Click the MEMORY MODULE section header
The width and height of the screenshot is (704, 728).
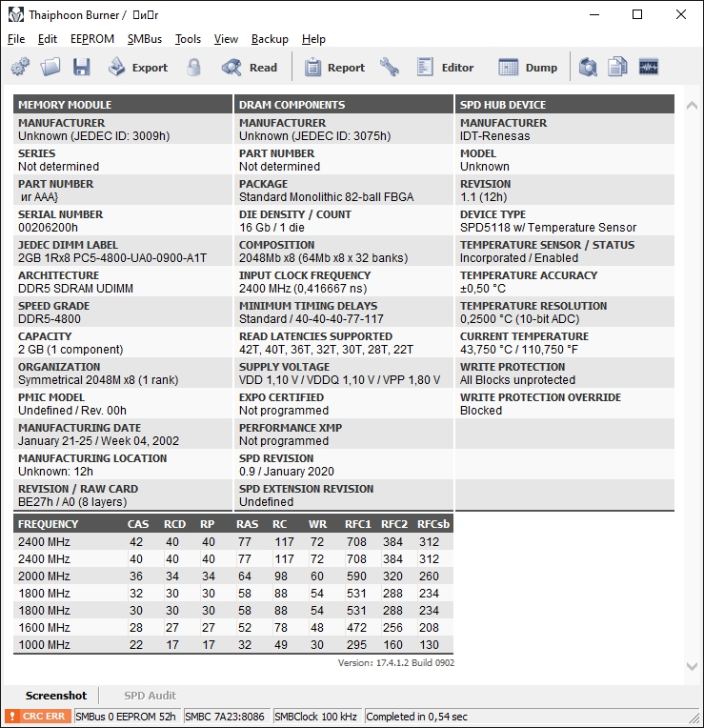coord(123,105)
